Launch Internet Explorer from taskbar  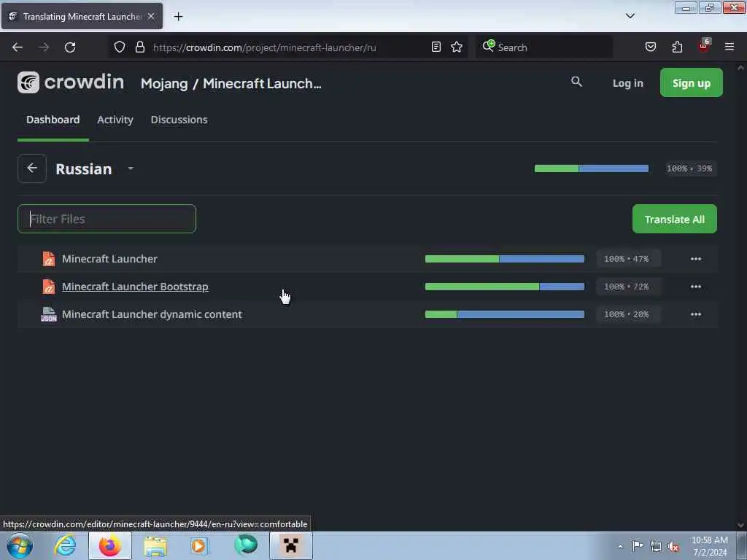65,545
